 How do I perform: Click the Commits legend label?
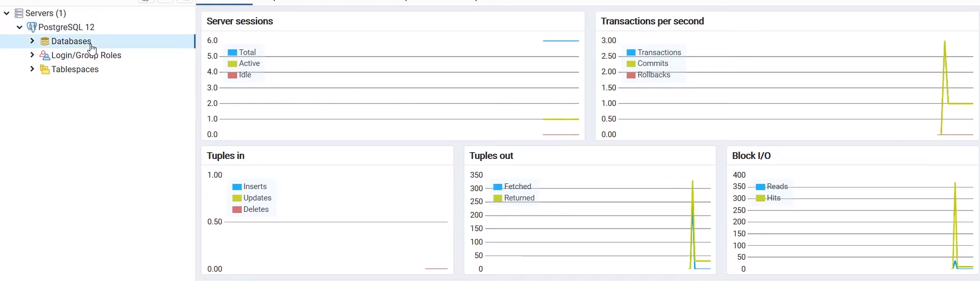click(x=653, y=63)
